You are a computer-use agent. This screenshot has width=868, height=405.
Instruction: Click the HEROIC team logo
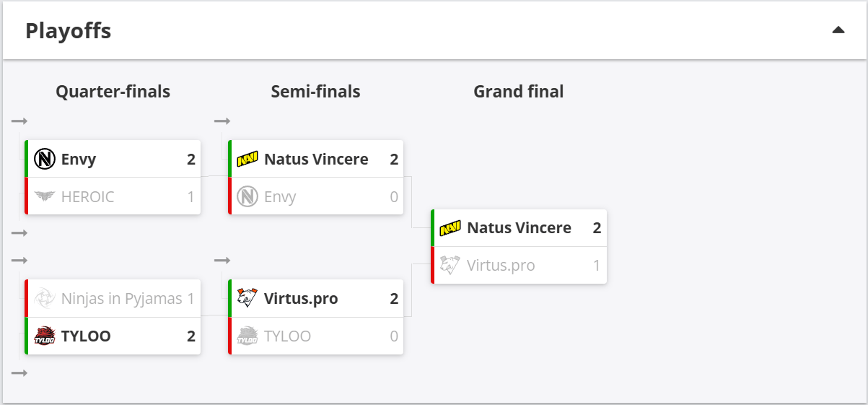click(45, 196)
